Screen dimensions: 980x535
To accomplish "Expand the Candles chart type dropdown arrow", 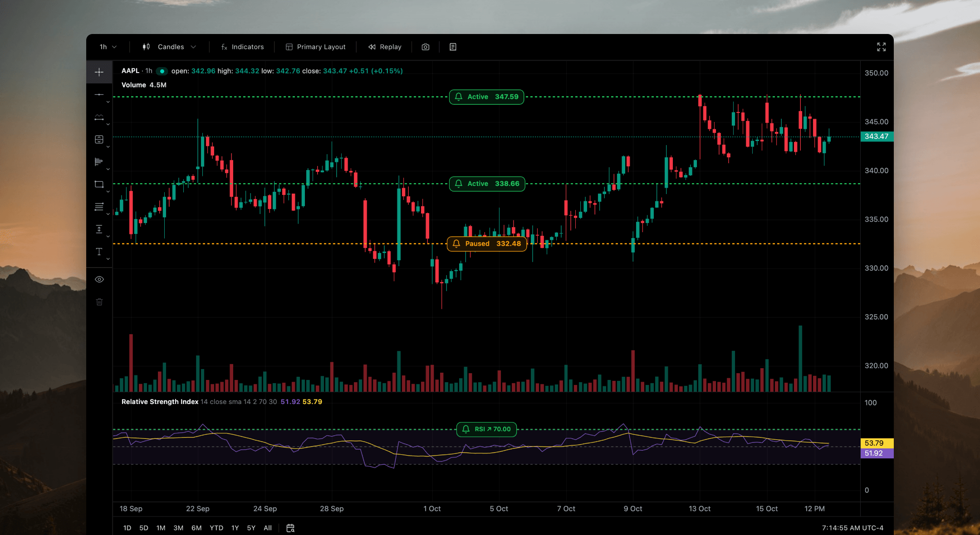I will [193, 47].
